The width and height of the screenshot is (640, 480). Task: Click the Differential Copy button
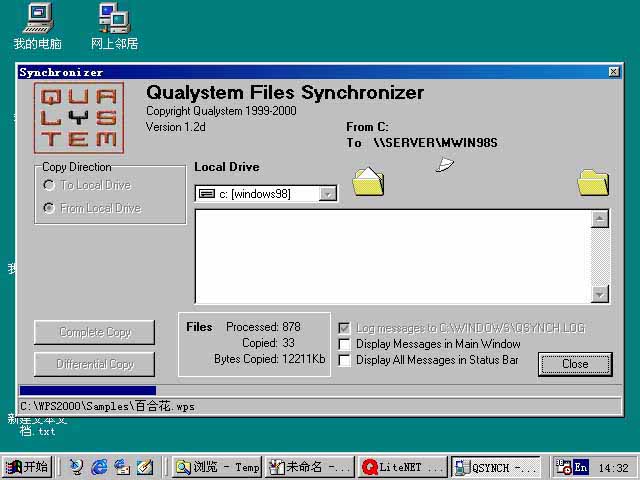click(x=95, y=364)
